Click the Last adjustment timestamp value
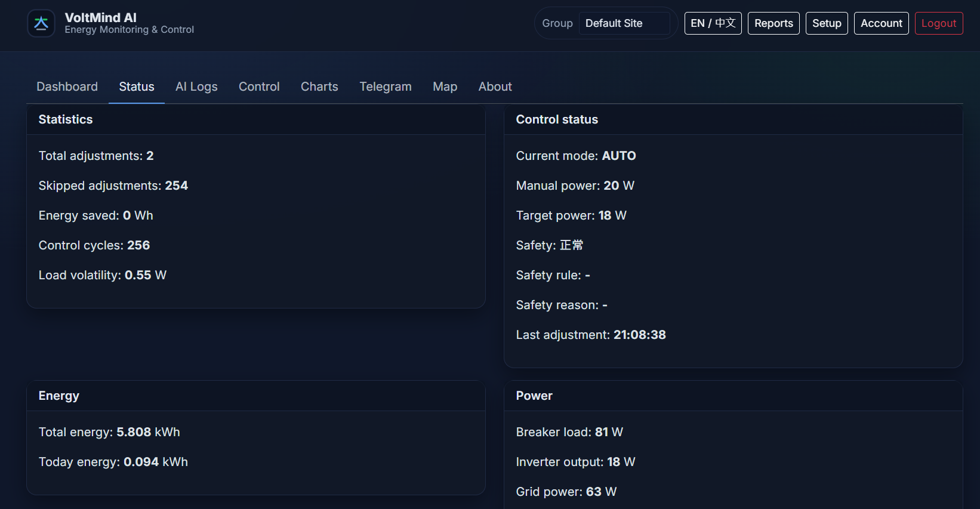The height and width of the screenshot is (509, 980). 639,335
